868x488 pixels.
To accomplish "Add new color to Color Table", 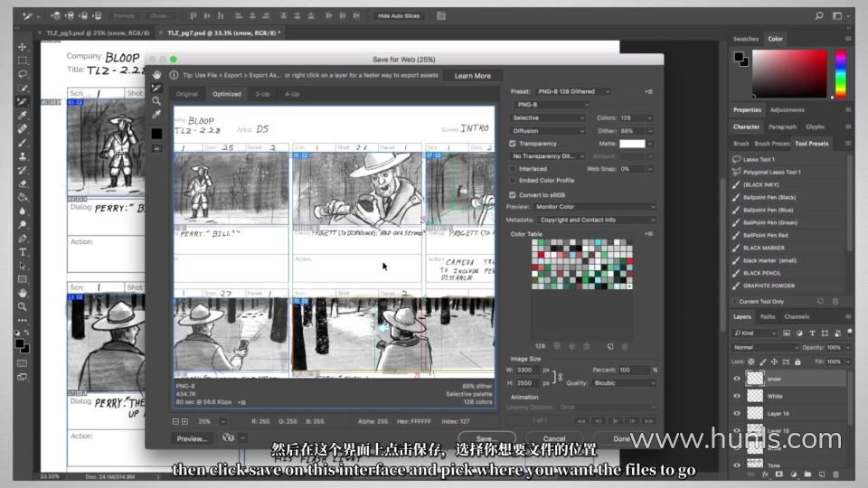I will point(610,346).
